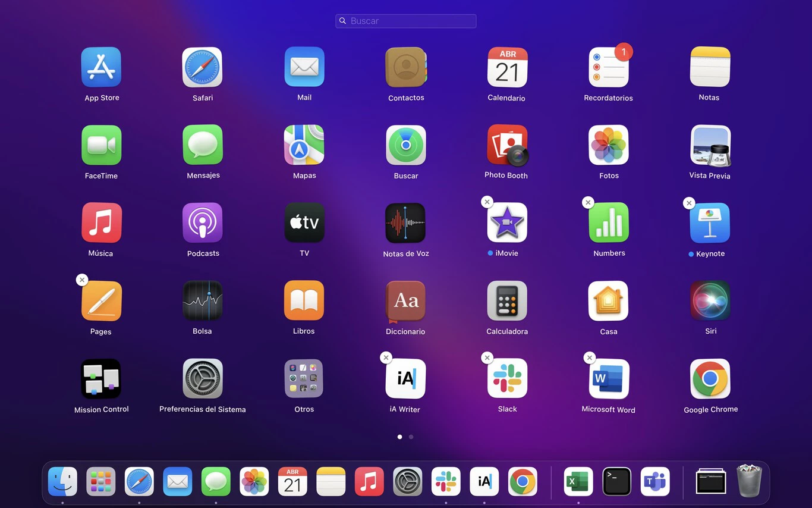This screenshot has width=812, height=508.
Task: Open Mensajes in the Launchpad grid
Action: point(203,145)
